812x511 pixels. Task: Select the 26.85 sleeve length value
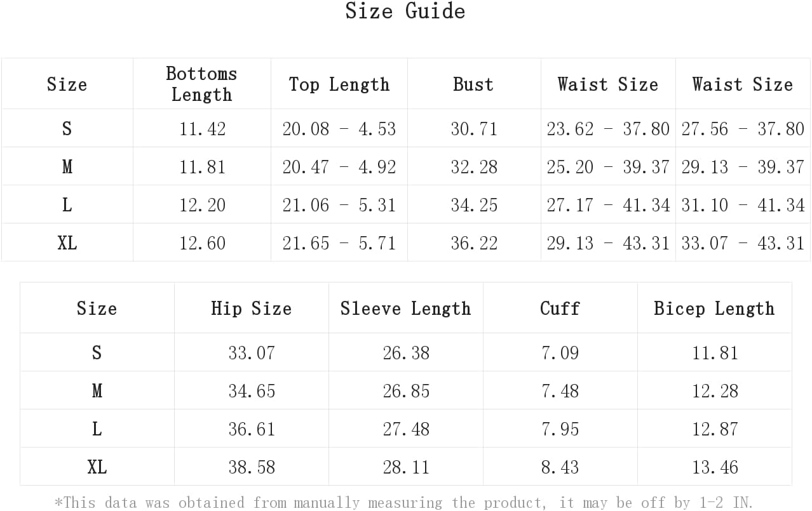click(406, 391)
